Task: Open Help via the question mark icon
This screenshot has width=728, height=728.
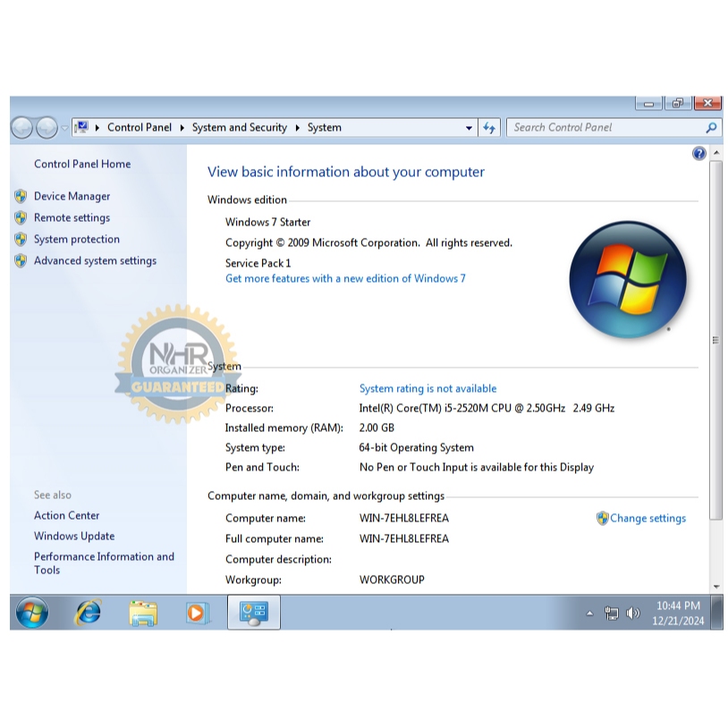Action: [x=698, y=153]
